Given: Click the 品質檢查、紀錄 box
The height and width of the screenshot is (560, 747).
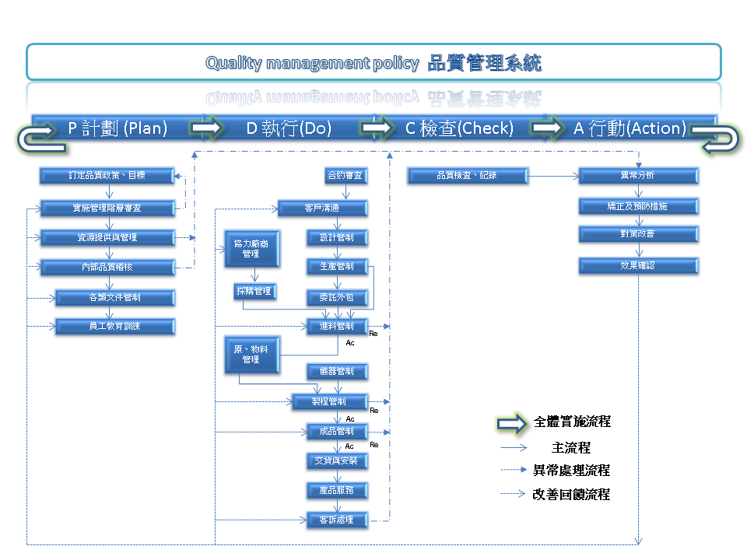Looking at the screenshot, I should click(x=468, y=175).
